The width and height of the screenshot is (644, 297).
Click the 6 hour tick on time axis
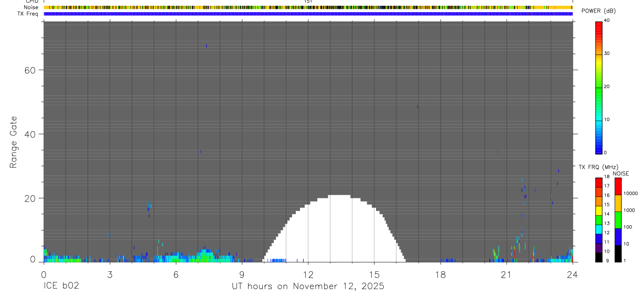tap(176, 274)
